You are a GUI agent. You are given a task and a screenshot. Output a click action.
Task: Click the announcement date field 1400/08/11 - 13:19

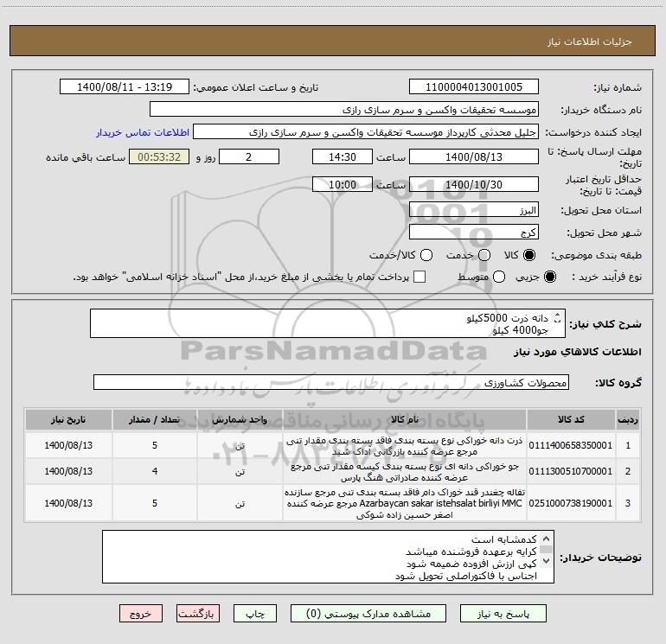point(125,87)
